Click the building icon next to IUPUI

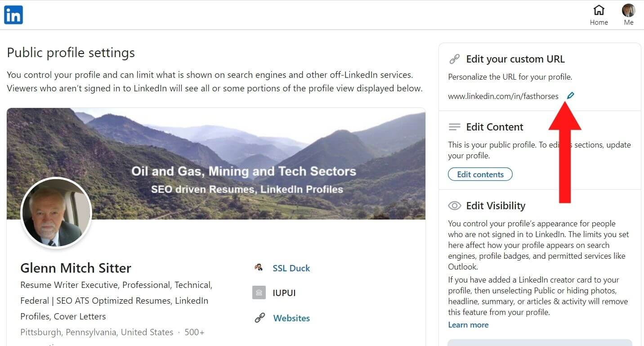pyautogui.click(x=259, y=292)
